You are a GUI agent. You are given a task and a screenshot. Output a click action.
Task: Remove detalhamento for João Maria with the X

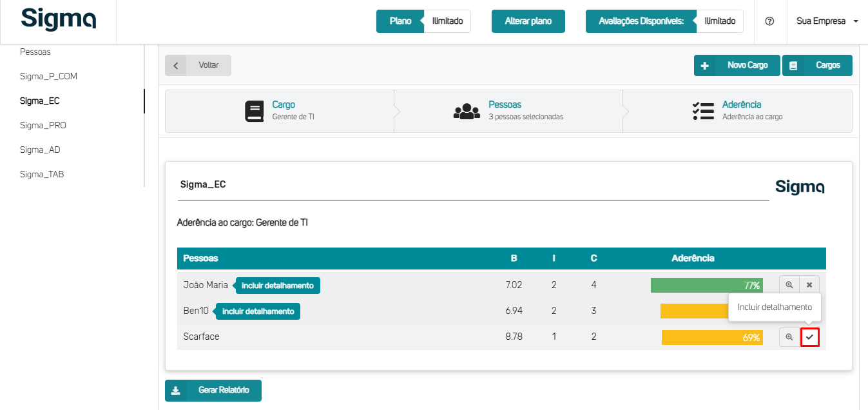[809, 285]
